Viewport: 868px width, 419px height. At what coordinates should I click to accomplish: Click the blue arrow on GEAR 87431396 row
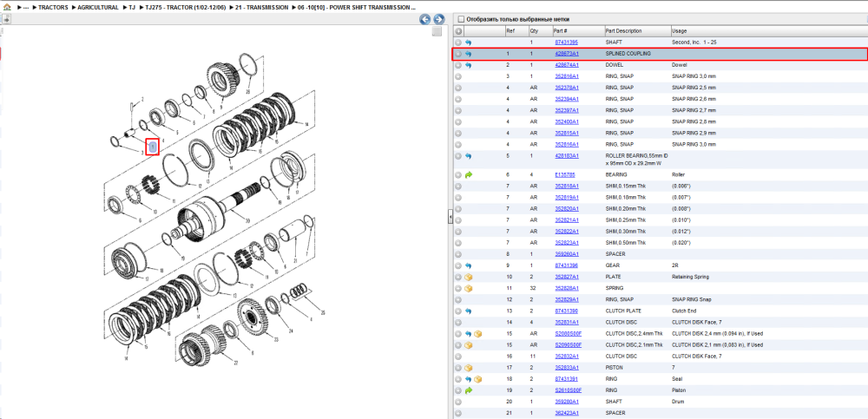(468, 265)
